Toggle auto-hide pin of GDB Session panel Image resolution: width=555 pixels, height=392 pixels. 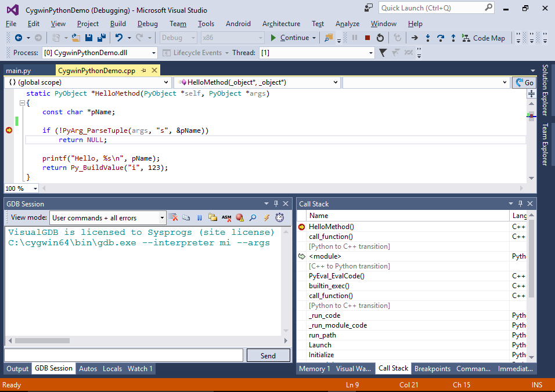click(x=276, y=204)
